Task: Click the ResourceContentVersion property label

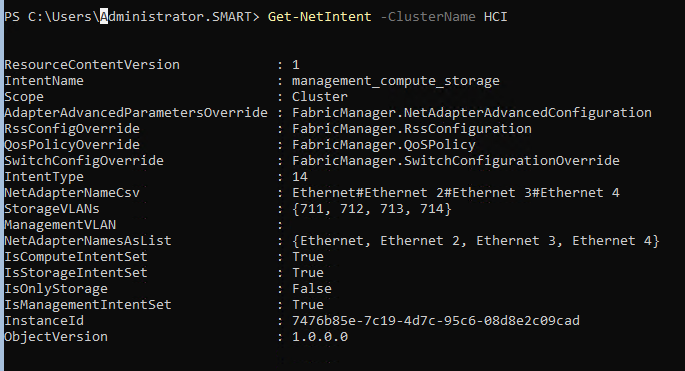Action: pos(92,65)
